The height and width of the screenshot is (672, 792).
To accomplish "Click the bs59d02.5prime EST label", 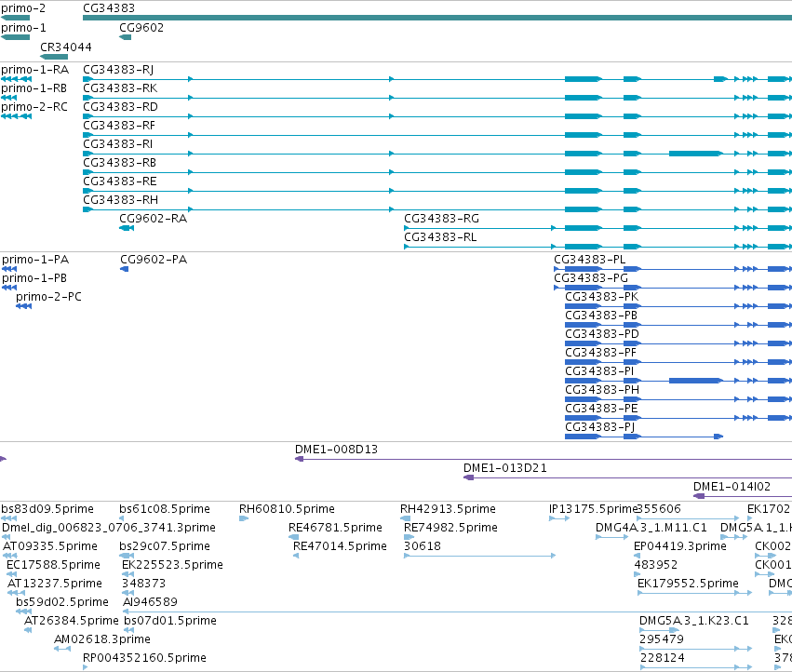I will click(x=62, y=602).
